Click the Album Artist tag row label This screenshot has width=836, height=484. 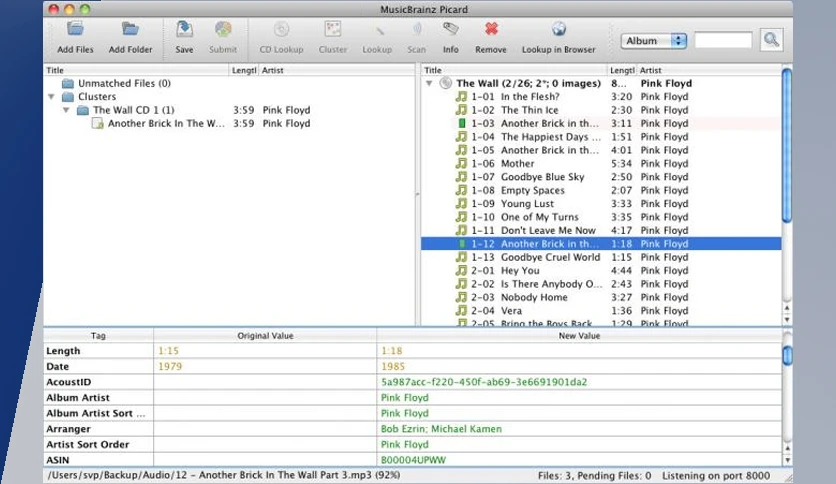pos(78,398)
